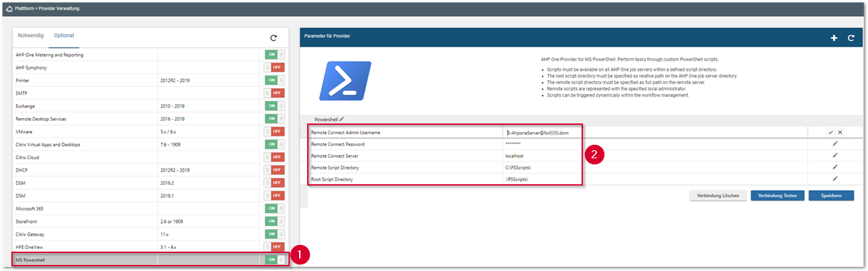Edit the Remote Script Directory row via pencil
Image resolution: width=868 pixels, height=271 pixels.
(835, 168)
